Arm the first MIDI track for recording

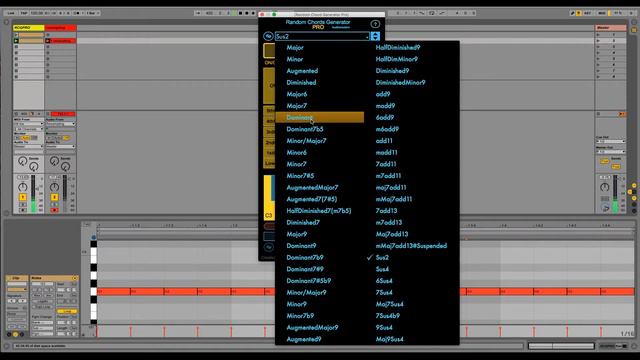tap(23, 210)
